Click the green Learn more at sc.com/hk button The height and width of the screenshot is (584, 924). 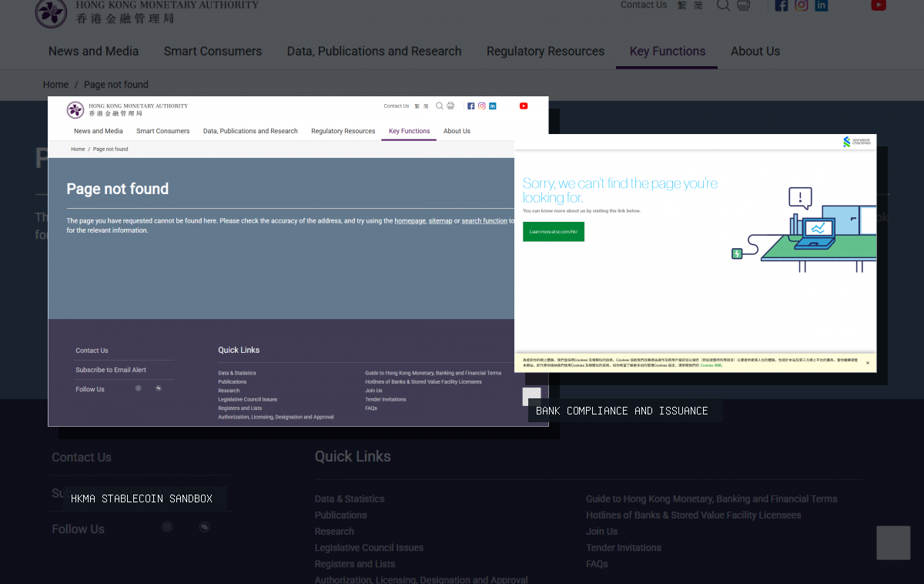554,232
